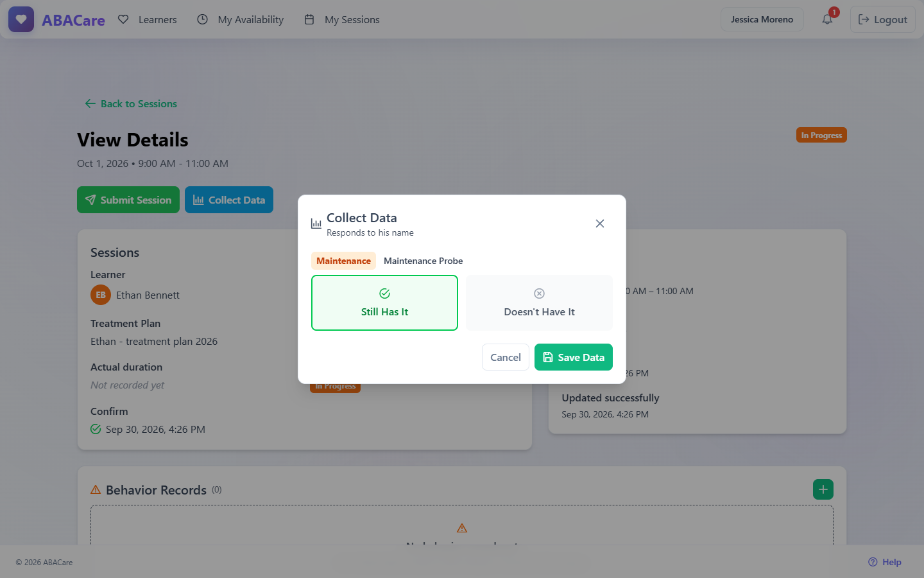Go to My Sessions
The height and width of the screenshot is (578, 924).
coord(342,19)
